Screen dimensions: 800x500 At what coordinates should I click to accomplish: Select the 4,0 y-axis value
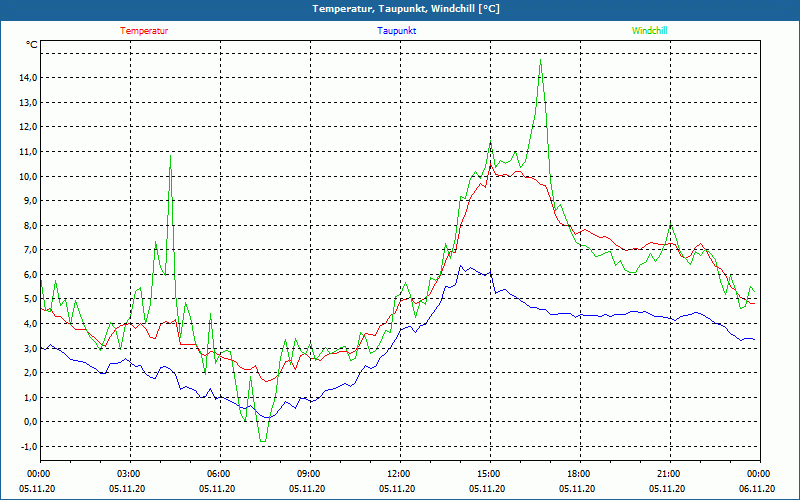(x=31, y=323)
